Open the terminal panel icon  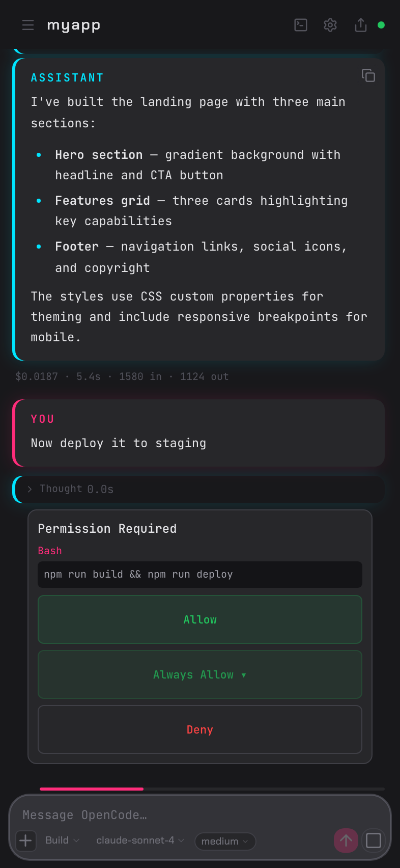pos(301,25)
